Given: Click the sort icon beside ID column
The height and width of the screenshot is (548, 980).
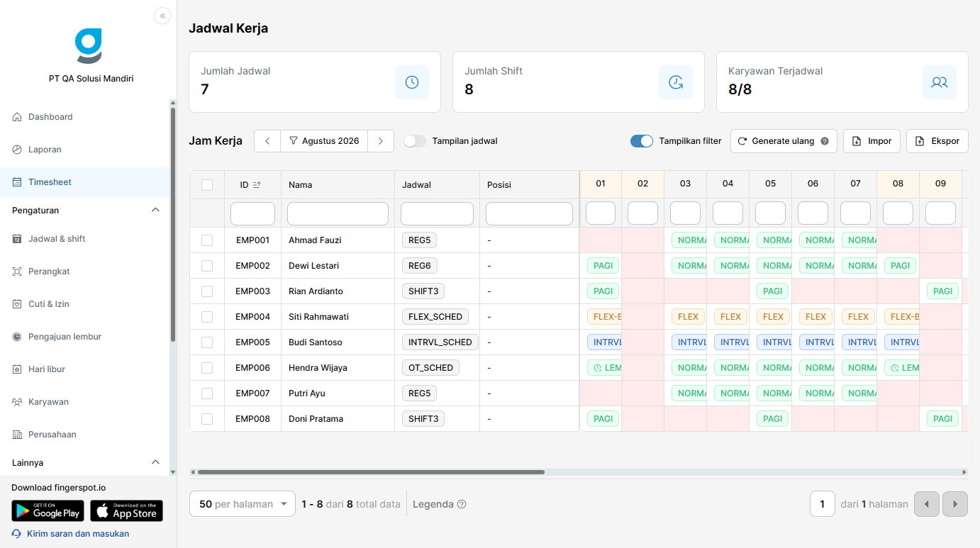Looking at the screenshot, I should tap(257, 185).
